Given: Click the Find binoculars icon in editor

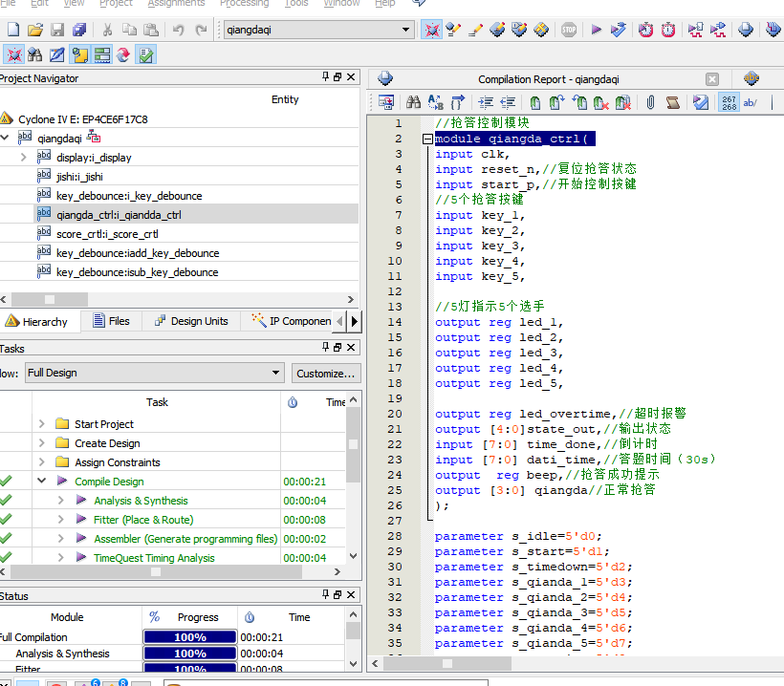Looking at the screenshot, I should 413,102.
